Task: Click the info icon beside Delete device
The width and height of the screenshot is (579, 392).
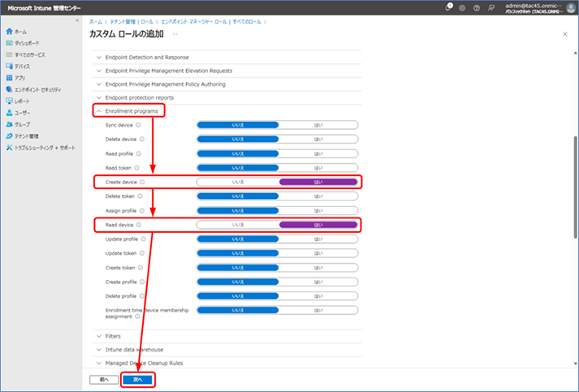Action: [x=142, y=139]
